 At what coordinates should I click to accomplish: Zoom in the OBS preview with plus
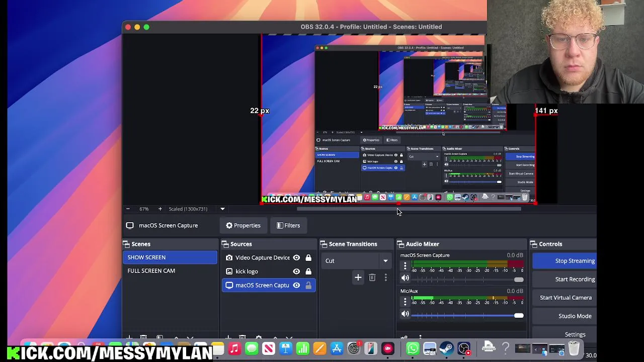click(160, 209)
